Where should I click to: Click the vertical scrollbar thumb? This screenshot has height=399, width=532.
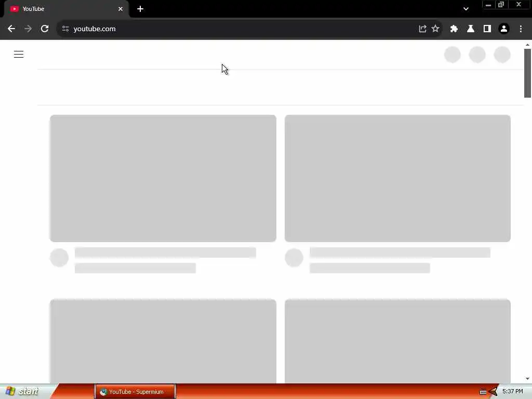click(x=527, y=73)
